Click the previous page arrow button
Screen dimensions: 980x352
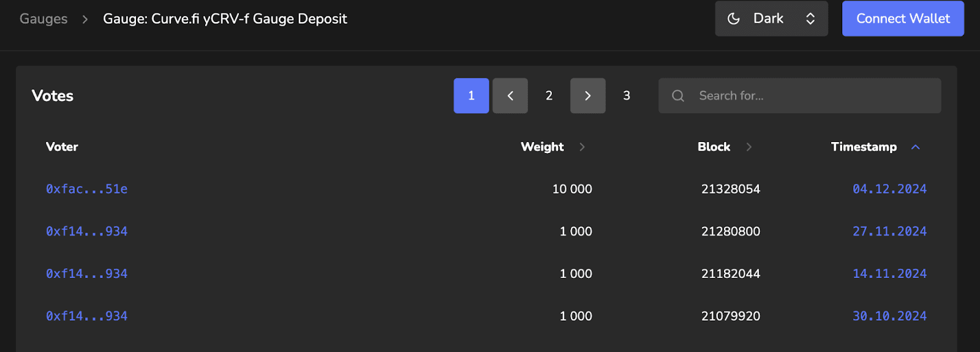coord(510,95)
